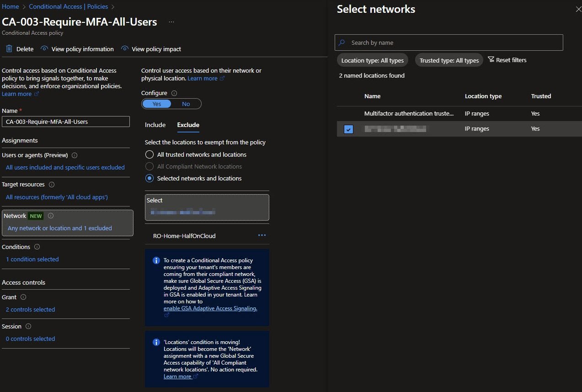The height and width of the screenshot is (392, 582).
Task: Uncheck the selected named location checkbox
Action: (x=348, y=129)
